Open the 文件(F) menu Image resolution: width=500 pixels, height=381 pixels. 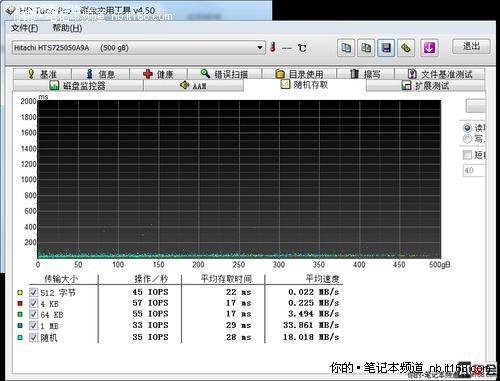(x=24, y=28)
